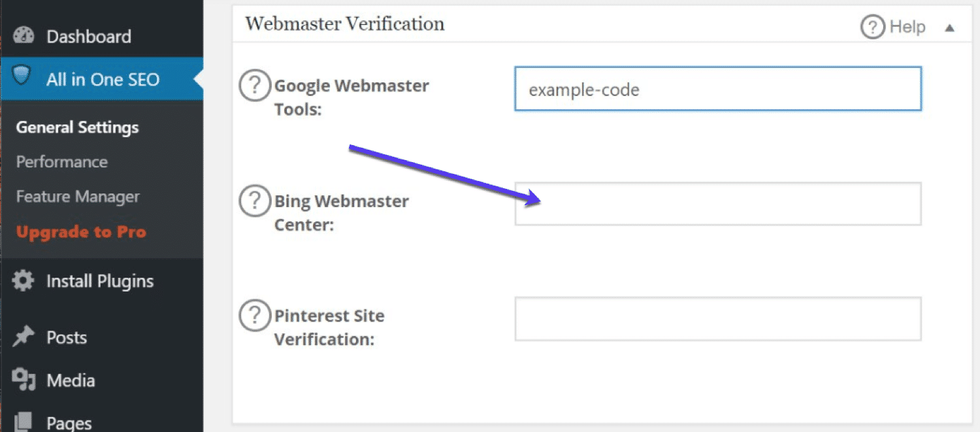
Task: Select Posts from the admin menu
Action: 67,337
